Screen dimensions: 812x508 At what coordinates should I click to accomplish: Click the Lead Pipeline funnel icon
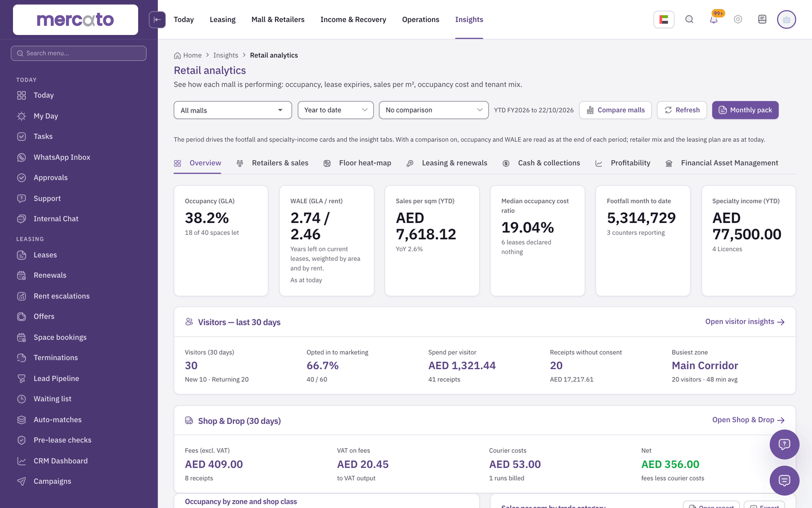(21, 379)
